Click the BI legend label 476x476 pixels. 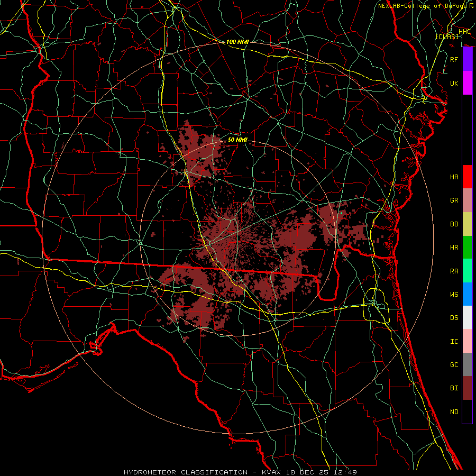[454, 388]
